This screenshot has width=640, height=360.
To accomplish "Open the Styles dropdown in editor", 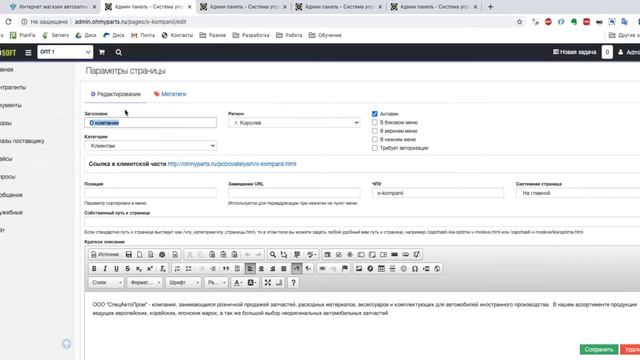I will [106, 282].
